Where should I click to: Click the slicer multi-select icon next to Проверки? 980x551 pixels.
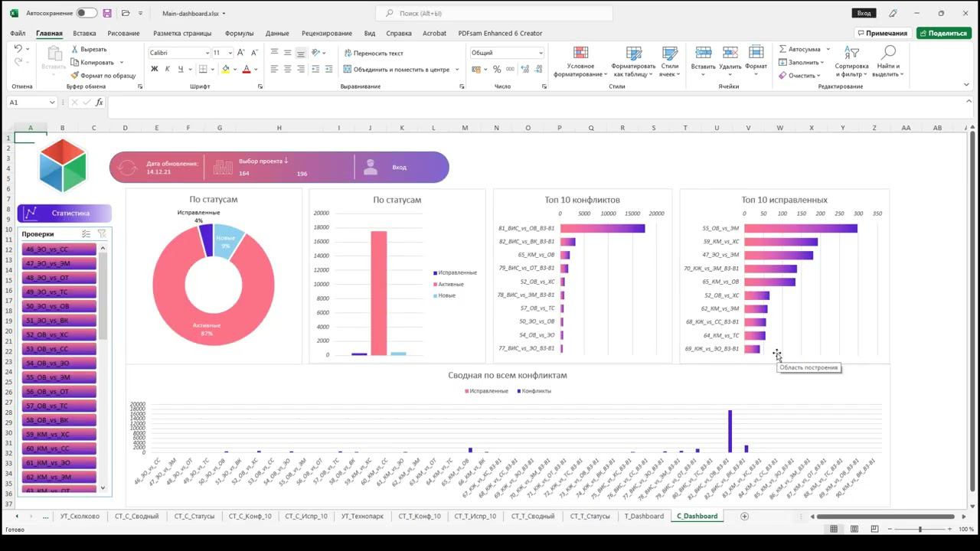tap(86, 233)
